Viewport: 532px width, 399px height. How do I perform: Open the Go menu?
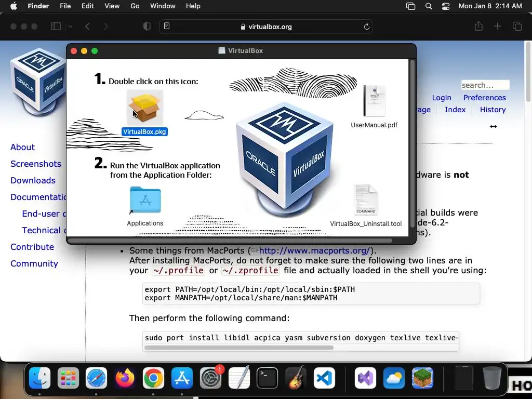pyautogui.click(x=135, y=6)
